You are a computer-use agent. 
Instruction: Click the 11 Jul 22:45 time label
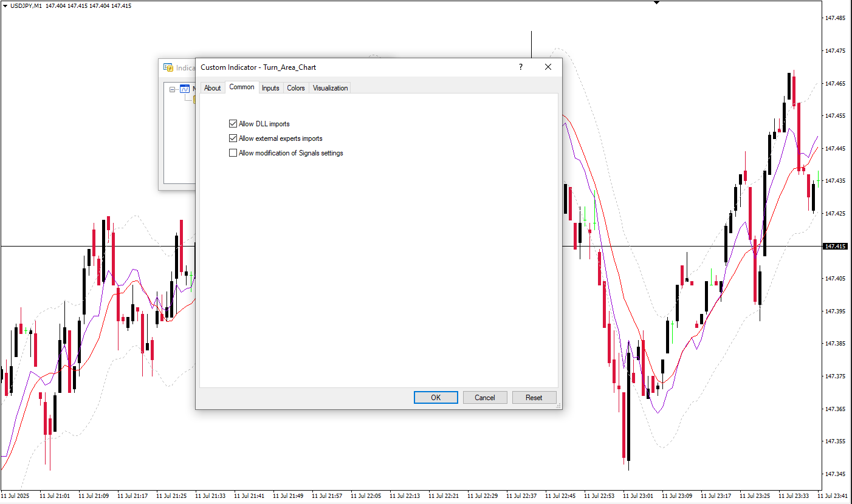pos(561,496)
